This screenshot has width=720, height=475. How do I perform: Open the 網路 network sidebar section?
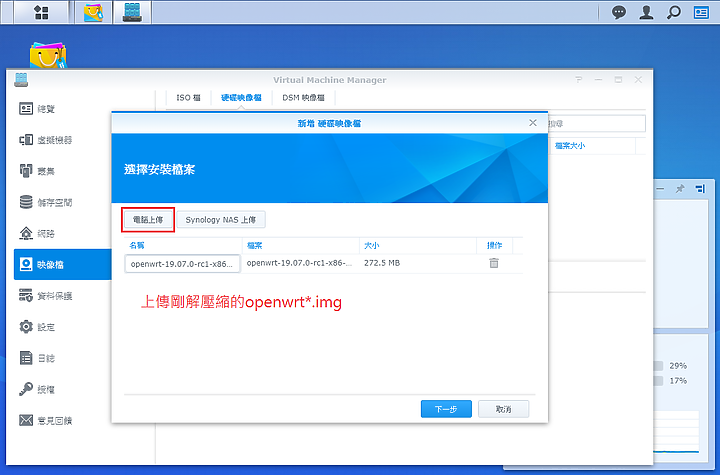(x=62, y=234)
